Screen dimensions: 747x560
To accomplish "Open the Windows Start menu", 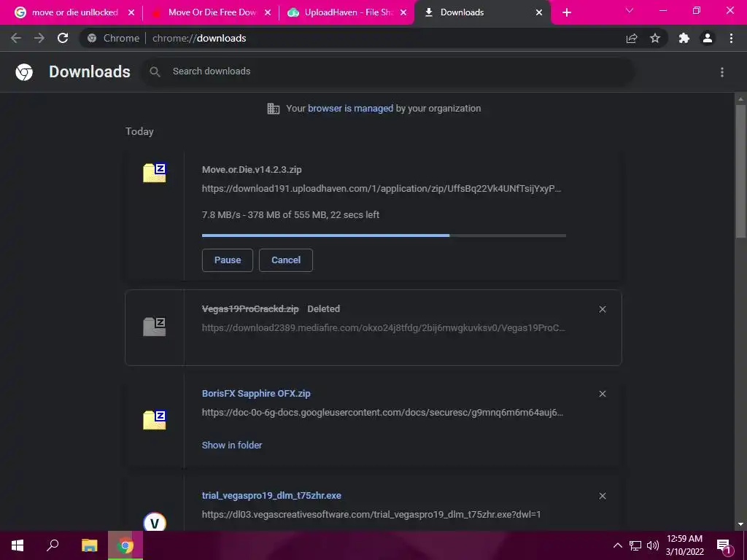I will pyautogui.click(x=18, y=545).
